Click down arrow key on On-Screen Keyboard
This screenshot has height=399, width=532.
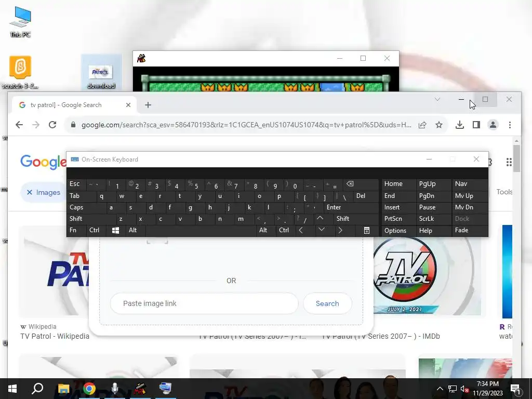tap(321, 230)
